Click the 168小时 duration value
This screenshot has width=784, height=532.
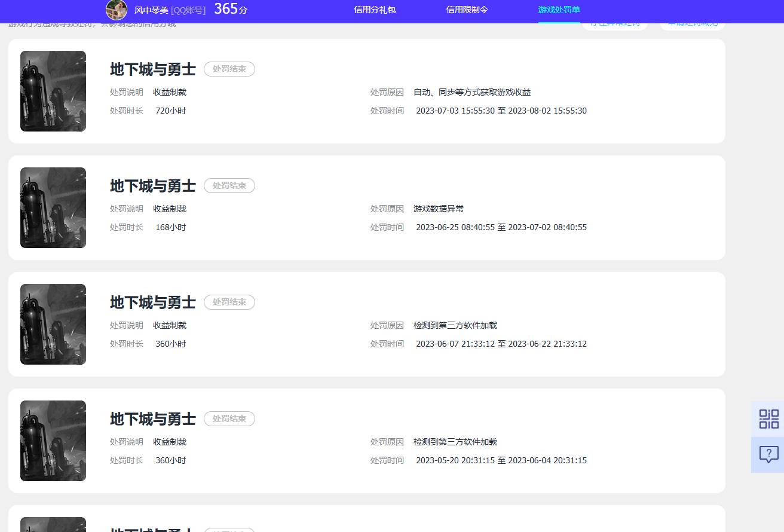(x=171, y=227)
